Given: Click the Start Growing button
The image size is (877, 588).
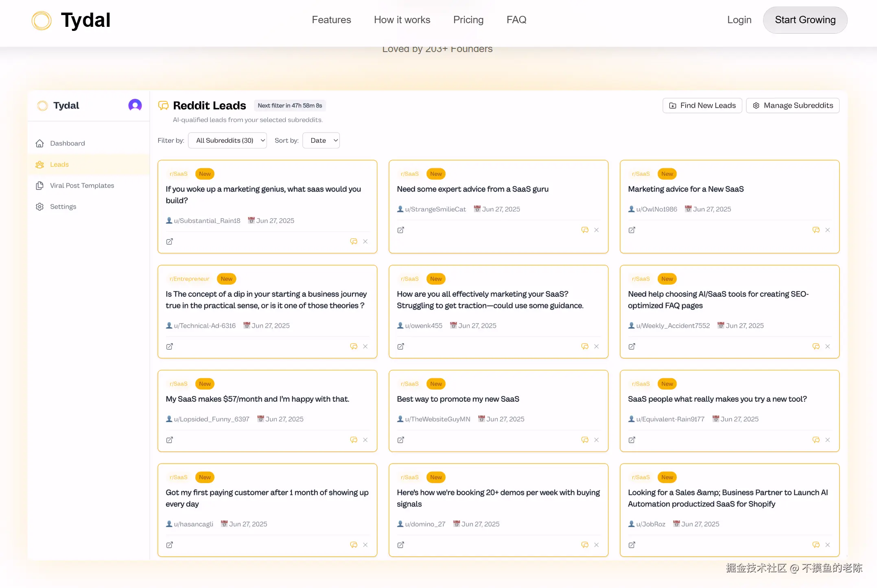Looking at the screenshot, I should [805, 20].
